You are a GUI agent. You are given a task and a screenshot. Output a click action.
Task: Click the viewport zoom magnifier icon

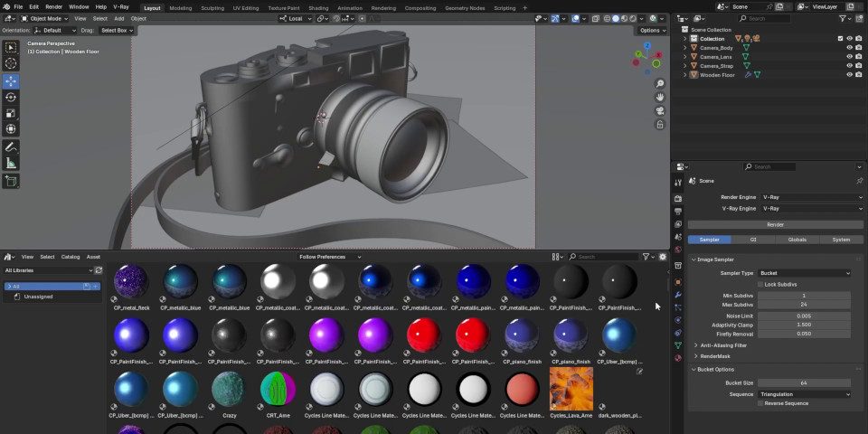660,83
